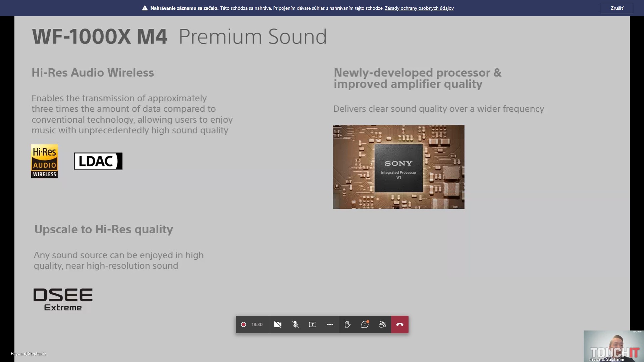Image resolution: width=644 pixels, height=362 pixels.
Task: Unmute the microphone in meeting toolbar
Action: click(295, 324)
